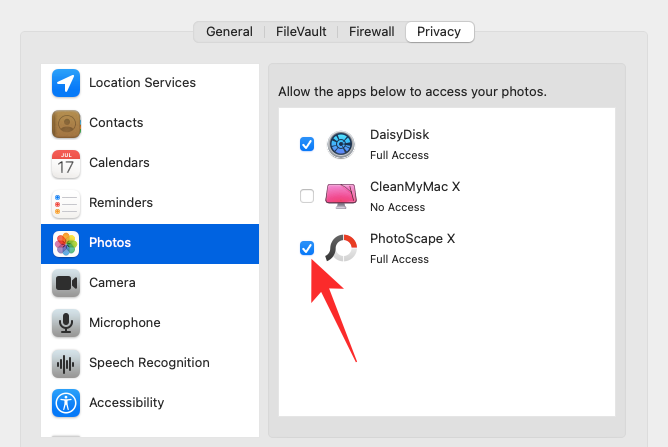Disable PhotoScape X photos access checkbox
Viewport: 668px width, 447px height.
307,248
